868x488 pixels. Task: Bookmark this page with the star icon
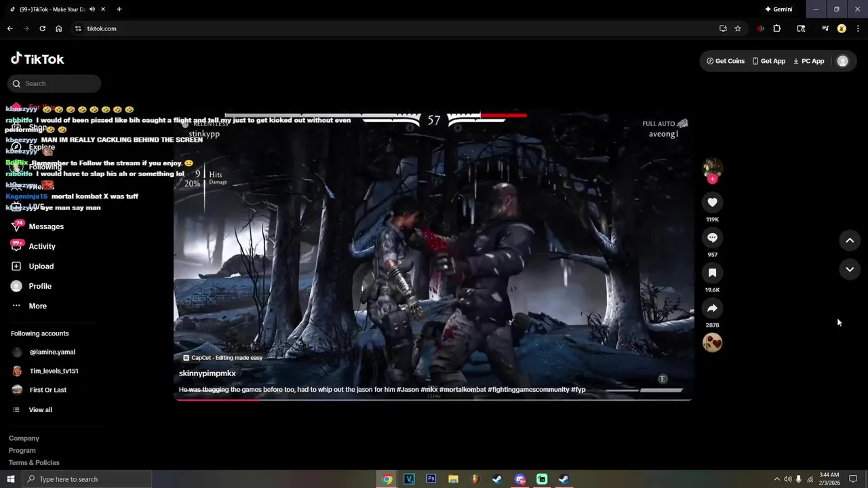[738, 28]
